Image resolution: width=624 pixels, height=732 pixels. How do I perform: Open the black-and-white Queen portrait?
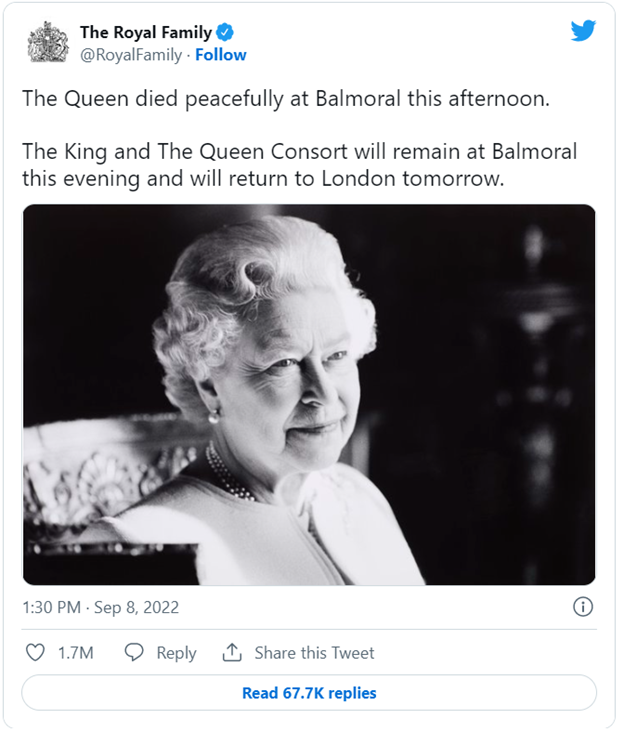309,394
